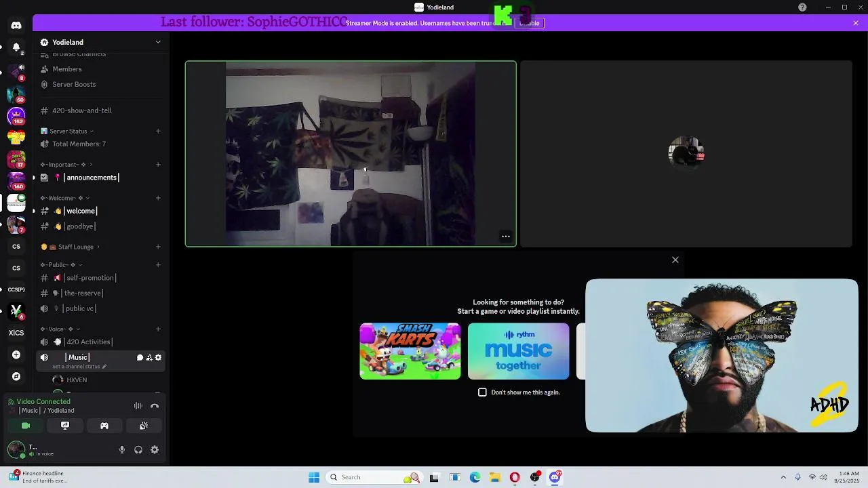Open the goodbye channel
Viewport: 868px width, 488px height.
pyautogui.click(x=100, y=226)
